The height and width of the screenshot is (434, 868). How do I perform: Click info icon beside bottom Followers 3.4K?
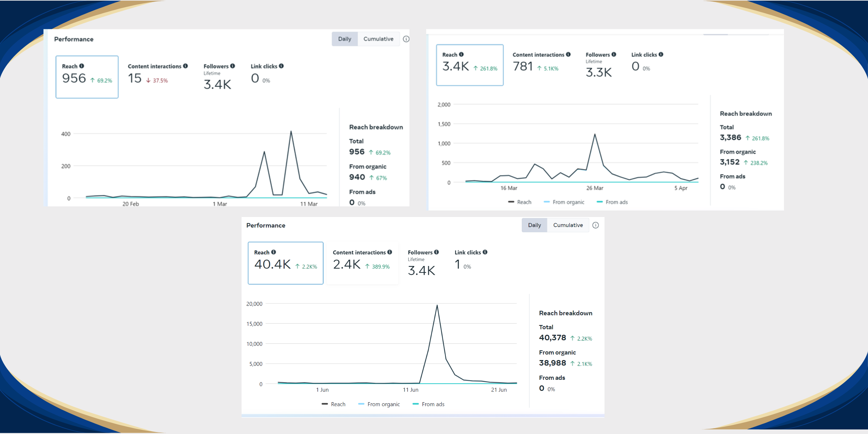[436, 252]
